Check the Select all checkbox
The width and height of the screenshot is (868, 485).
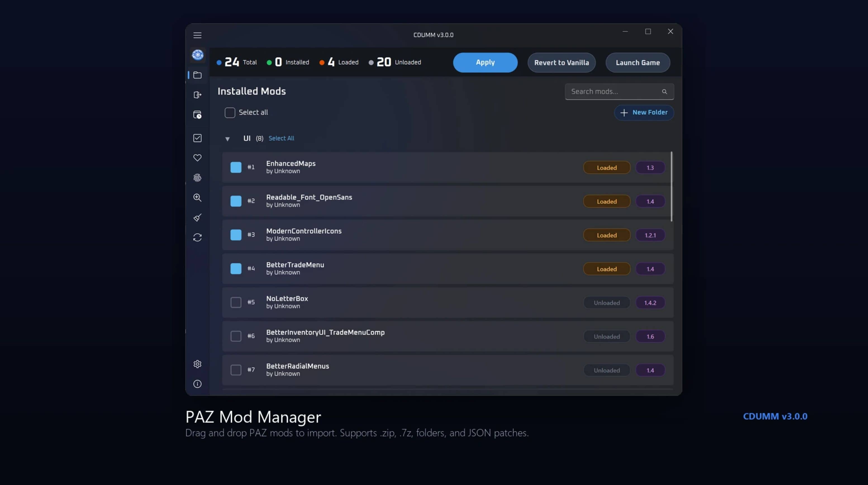[230, 113]
